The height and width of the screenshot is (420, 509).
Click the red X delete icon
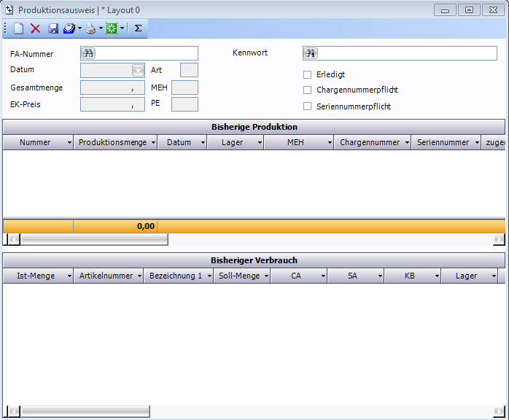[x=35, y=28]
